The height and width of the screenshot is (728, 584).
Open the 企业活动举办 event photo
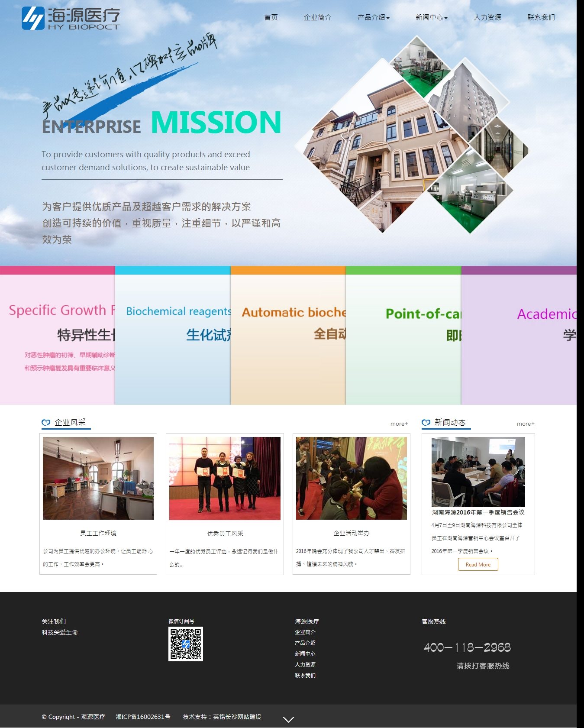pyautogui.click(x=351, y=478)
